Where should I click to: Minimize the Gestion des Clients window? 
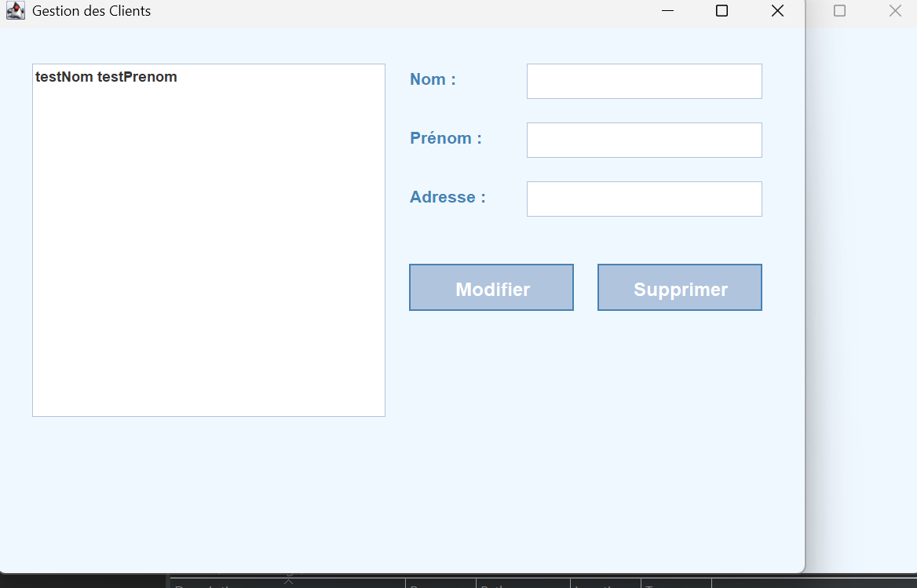coord(668,11)
